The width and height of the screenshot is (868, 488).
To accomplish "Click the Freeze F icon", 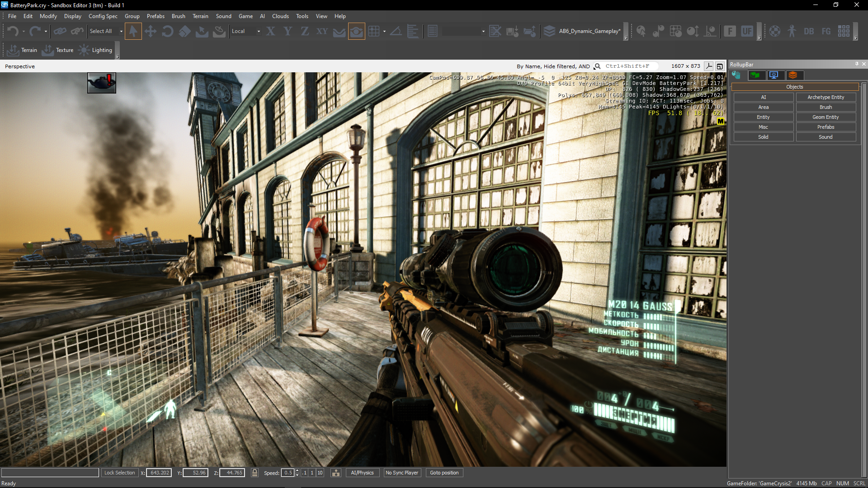I will coord(730,31).
